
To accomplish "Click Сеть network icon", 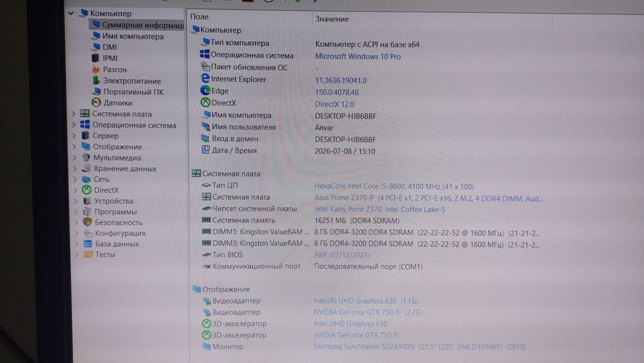I will click(x=86, y=179).
